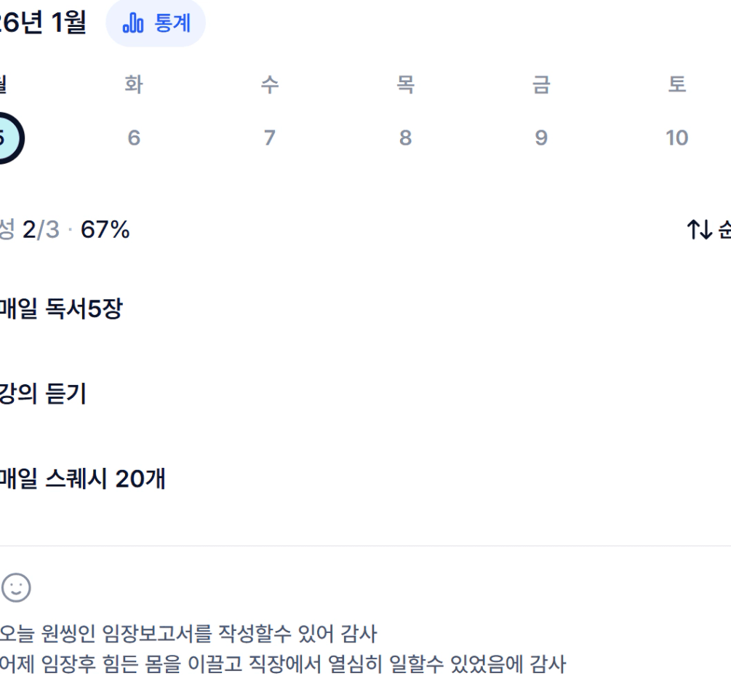Click the note line starting with 오늘 원씽인
The width and height of the screenshot is (731, 700).
[189, 635]
